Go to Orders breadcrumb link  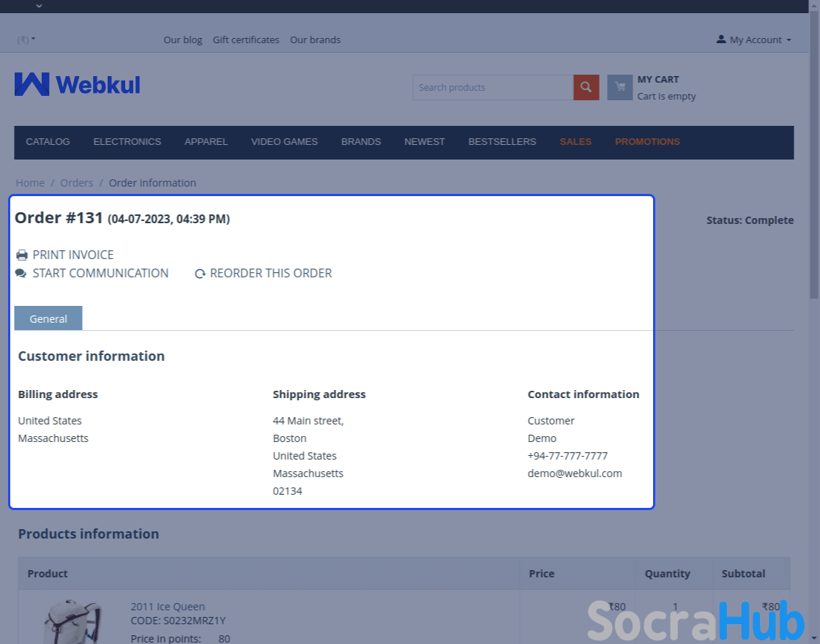point(76,183)
